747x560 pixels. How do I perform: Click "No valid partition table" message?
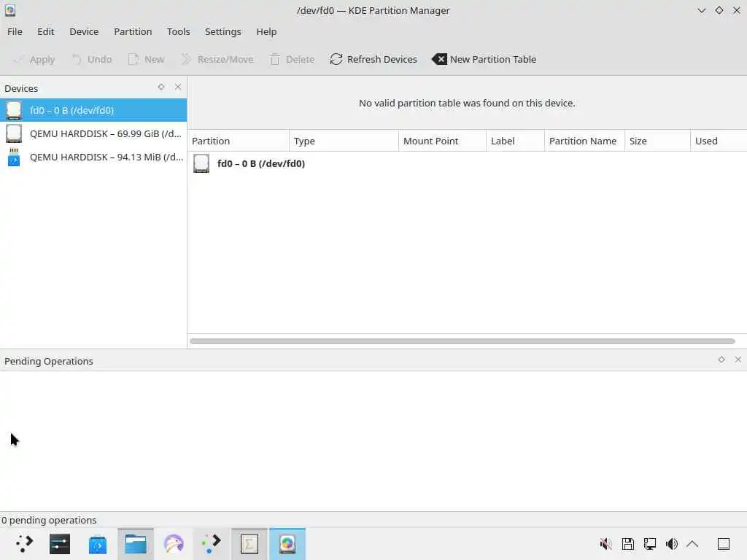coord(467,103)
